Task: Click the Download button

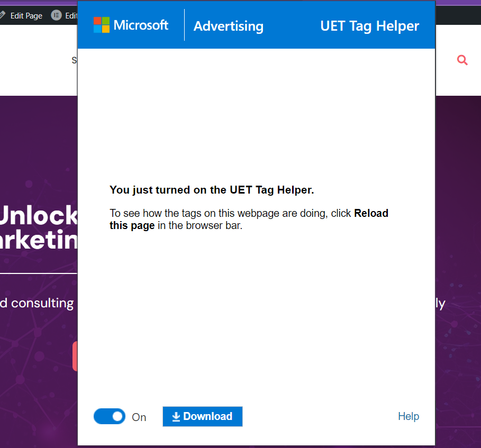Action: coord(203,416)
